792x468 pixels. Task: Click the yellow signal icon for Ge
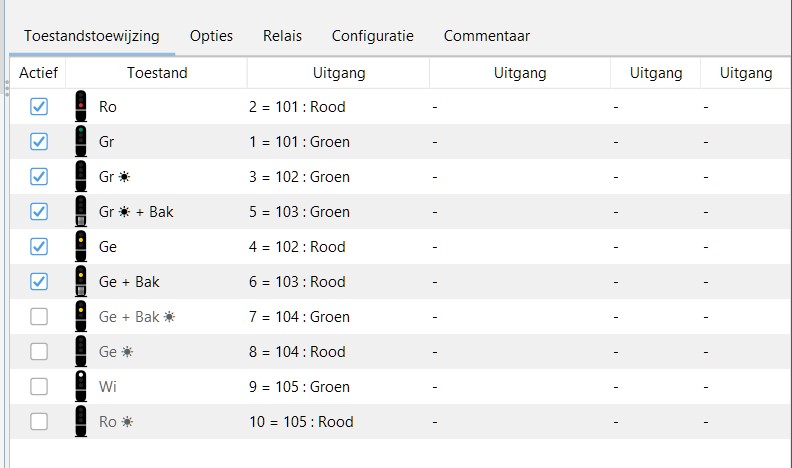click(81, 247)
